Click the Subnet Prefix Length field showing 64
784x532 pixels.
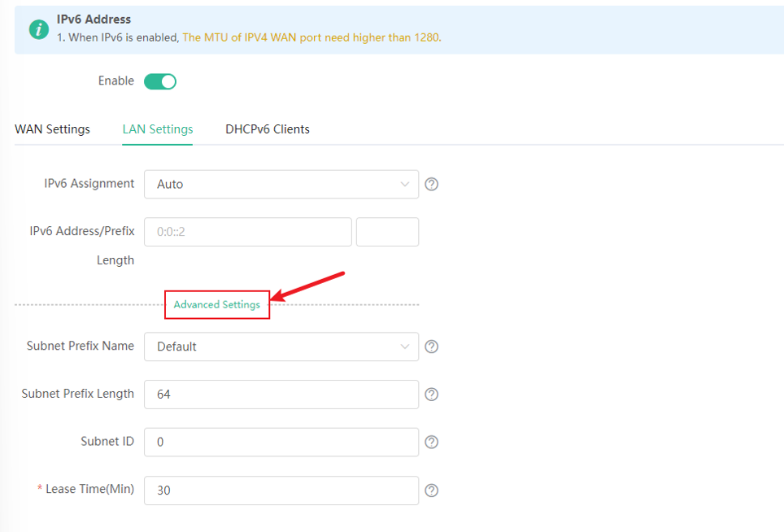[281, 395]
